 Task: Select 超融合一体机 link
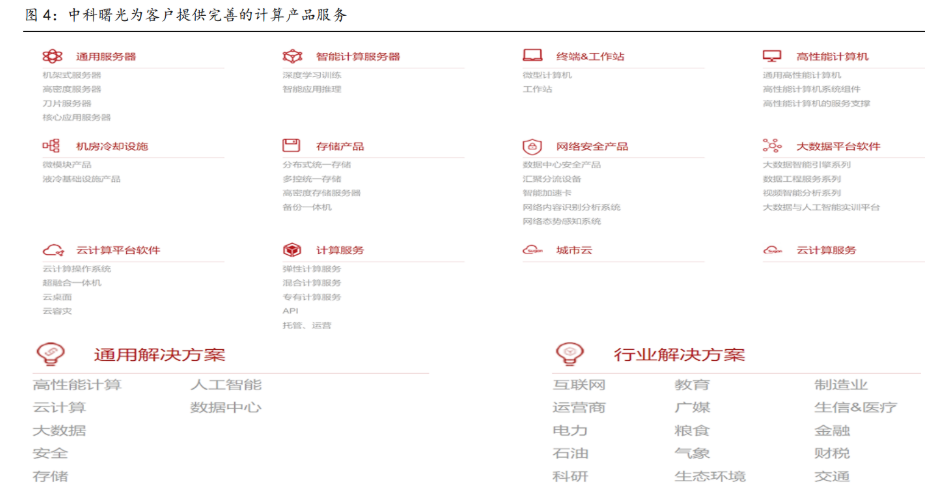pyautogui.click(x=72, y=282)
